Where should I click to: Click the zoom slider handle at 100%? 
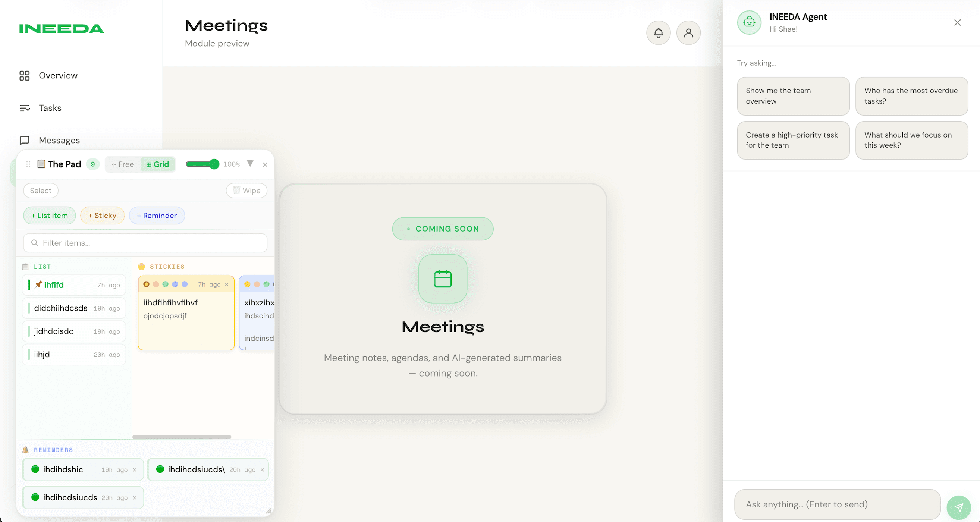click(214, 164)
